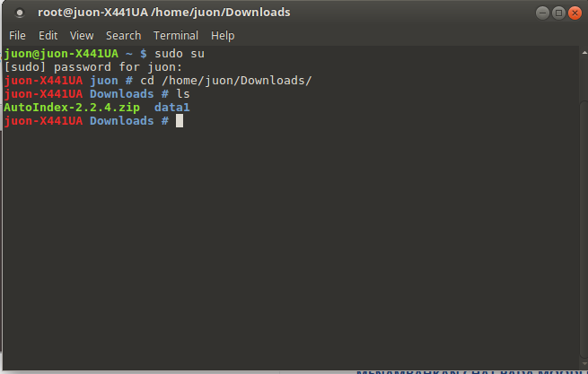Click the green juon@juon-X441UA prompt
This screenshot has height=374, width=588.
click(x=61, y=54)
